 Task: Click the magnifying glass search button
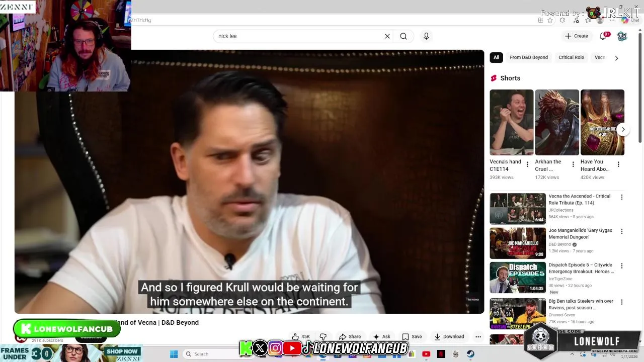pos(404,36)
